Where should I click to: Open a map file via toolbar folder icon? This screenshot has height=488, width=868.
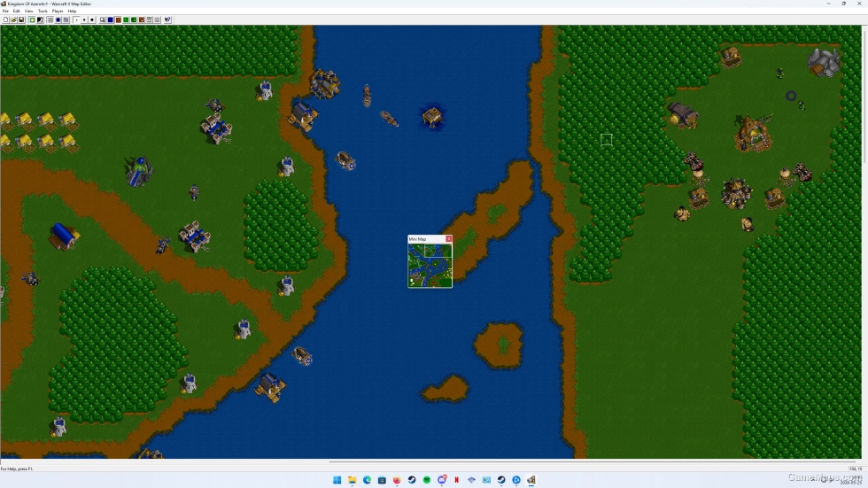[13, 19]
